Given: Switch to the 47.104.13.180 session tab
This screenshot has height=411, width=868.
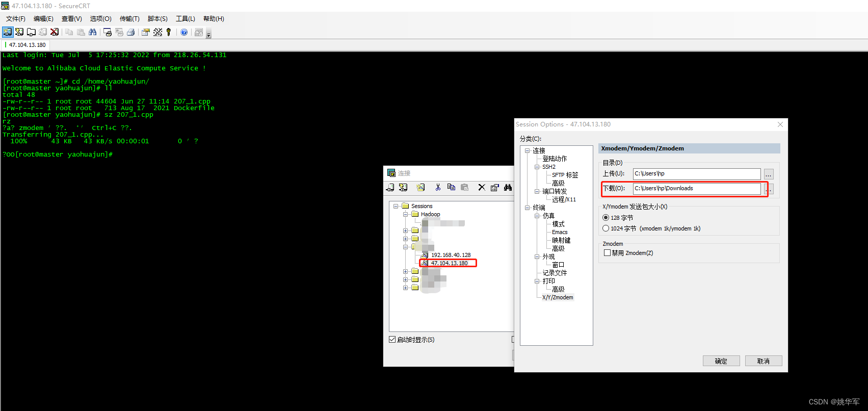Looking at the screenshot, I should [27, 45].
